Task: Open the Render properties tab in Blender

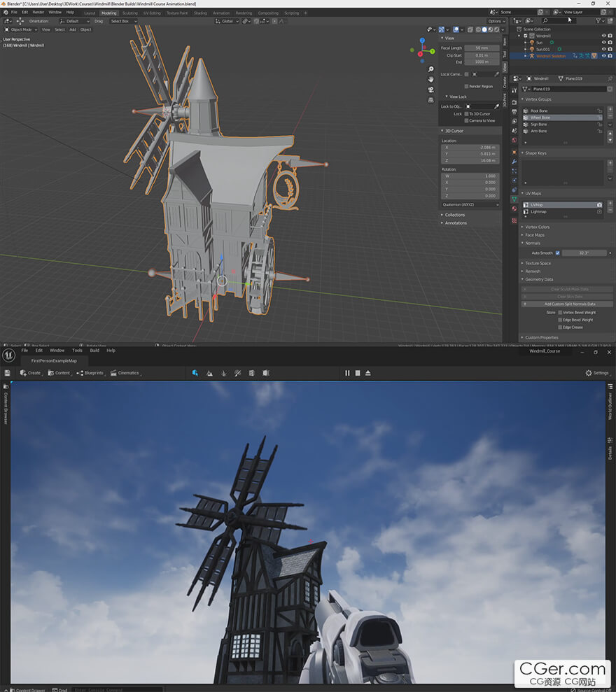Action: click(x=514, y=102)
